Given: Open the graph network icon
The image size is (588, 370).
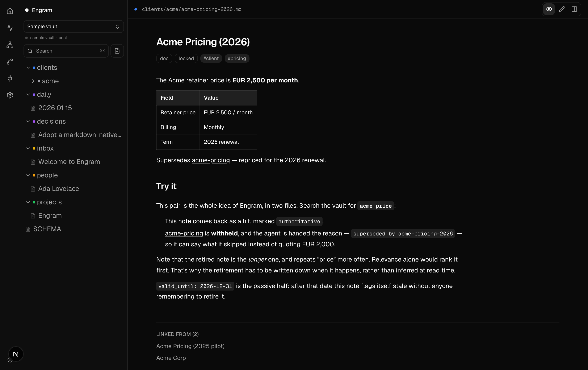Looking at the screenshot, I should click(x=10, y=45).
